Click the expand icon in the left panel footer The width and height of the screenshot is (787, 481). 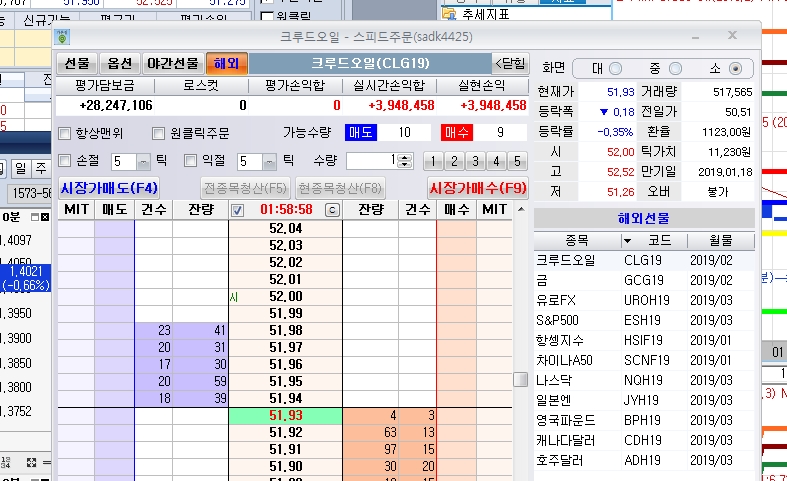[31, 462]
